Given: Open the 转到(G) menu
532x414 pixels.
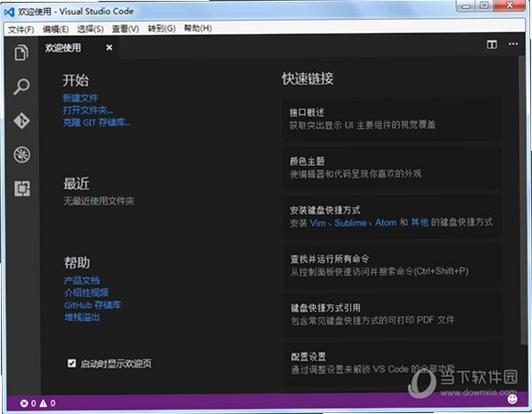Looking at the screenshot, I should (x=162, y=29).
